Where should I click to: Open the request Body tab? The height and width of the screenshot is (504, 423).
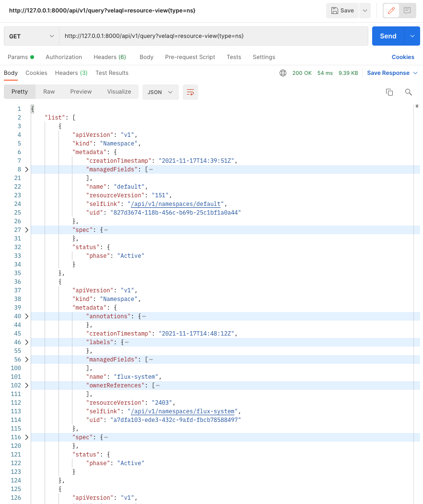pos(146,57)
